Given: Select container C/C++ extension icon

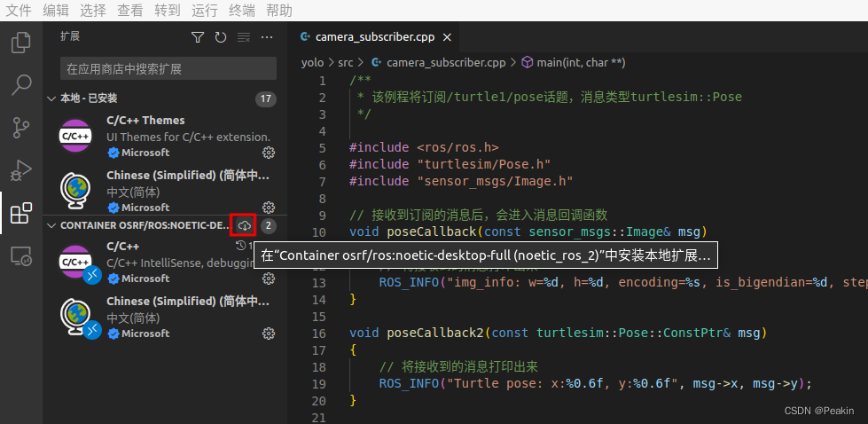Looking at the screenshot, I should [74, 262].
